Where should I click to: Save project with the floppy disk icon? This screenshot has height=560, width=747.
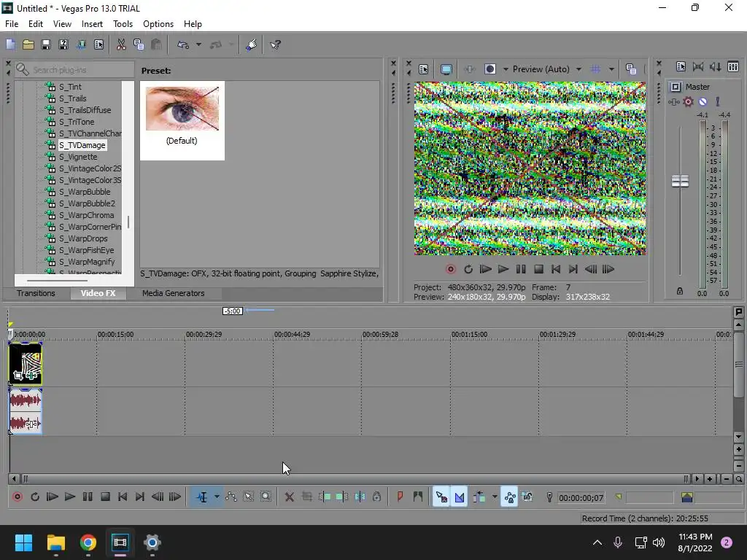coord(46,44)
